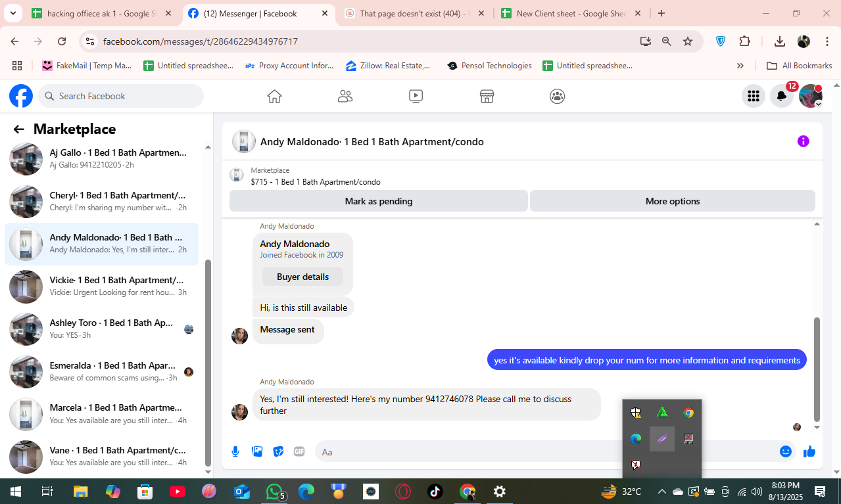Open the Video icon in top navigation
The image size is (841, 504).
(x=416, y=97)
